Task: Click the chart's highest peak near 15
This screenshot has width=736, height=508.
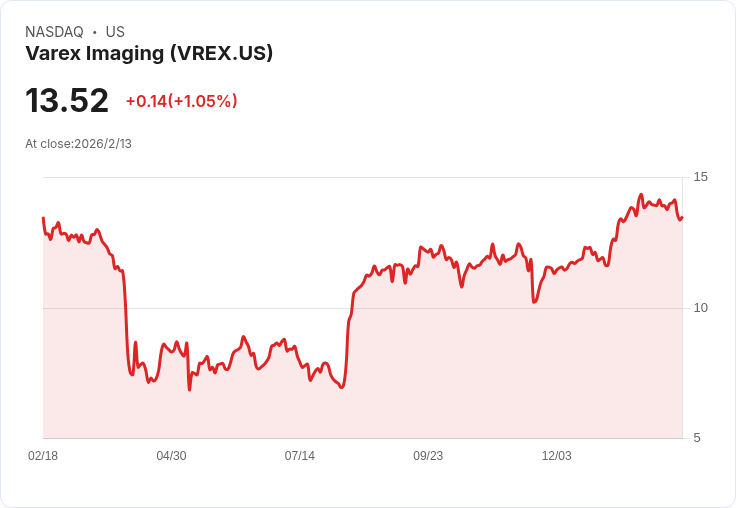Action: point(641,194)
